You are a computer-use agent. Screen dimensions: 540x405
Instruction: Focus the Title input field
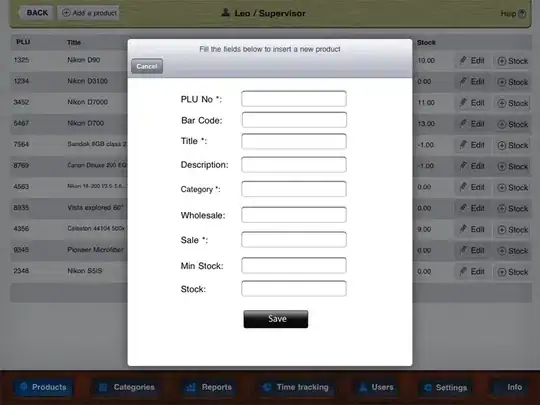[x=294, y=141]
